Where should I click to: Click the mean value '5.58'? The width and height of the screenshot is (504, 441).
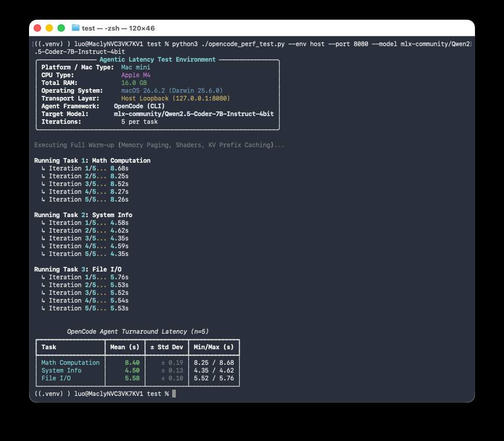[x=132, y=378]
